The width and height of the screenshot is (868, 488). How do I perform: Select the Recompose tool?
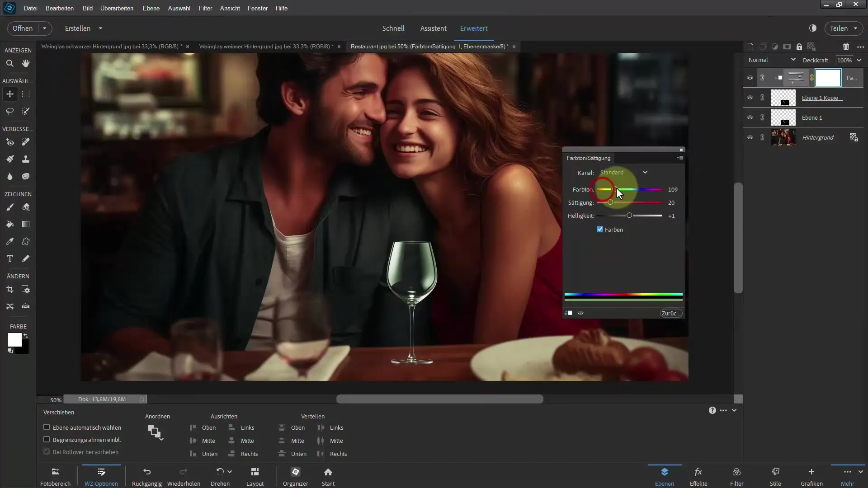(26, 289)
